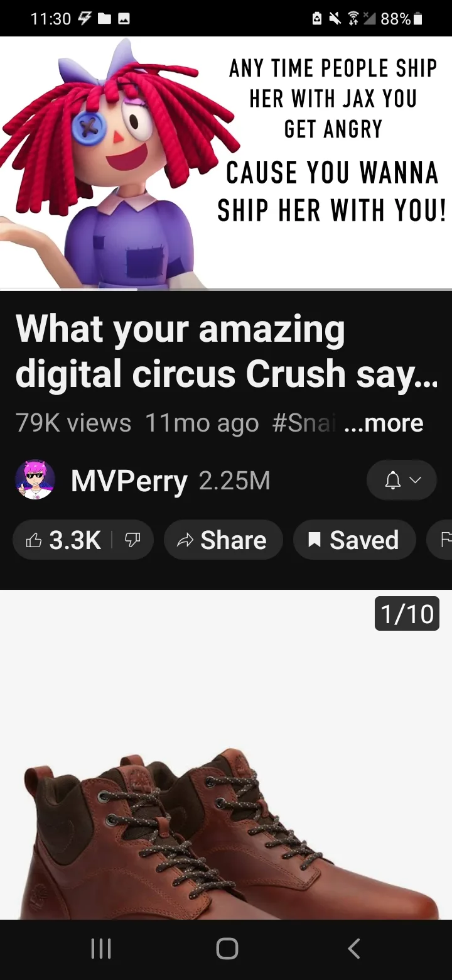Toggle the Saved bookmark button
Viewport: 452px width, 980px height.
point(354,540)
